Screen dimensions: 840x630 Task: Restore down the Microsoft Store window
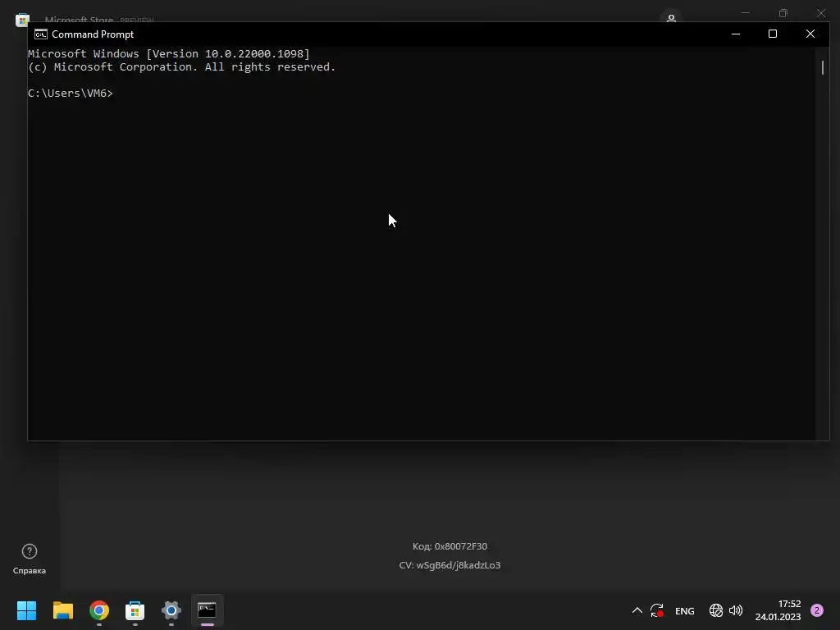click(783, 13)
